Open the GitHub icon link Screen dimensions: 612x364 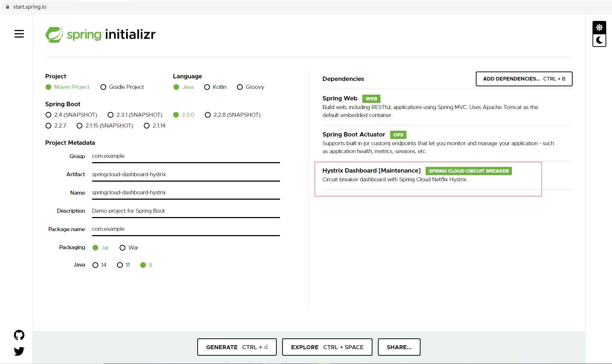pos(19,335)
